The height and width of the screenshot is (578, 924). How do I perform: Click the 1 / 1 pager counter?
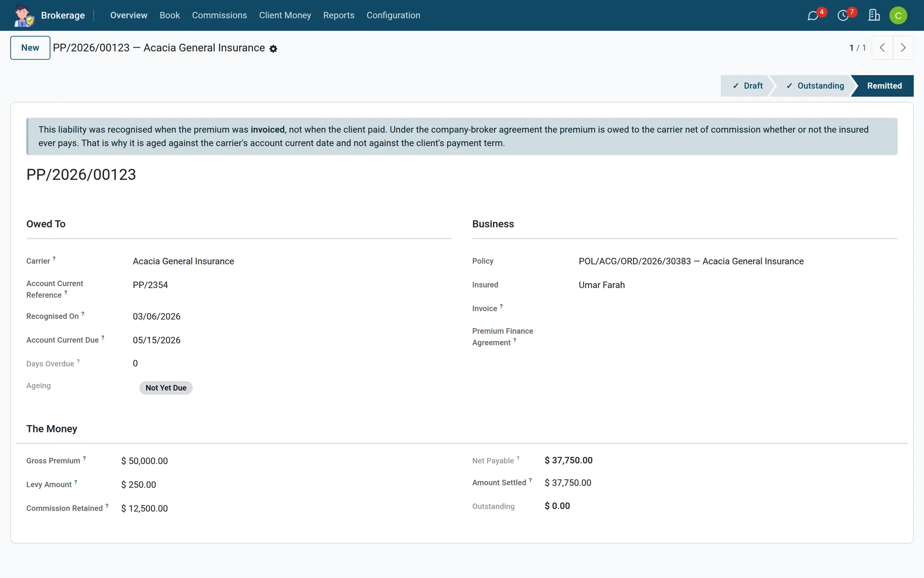858,48
